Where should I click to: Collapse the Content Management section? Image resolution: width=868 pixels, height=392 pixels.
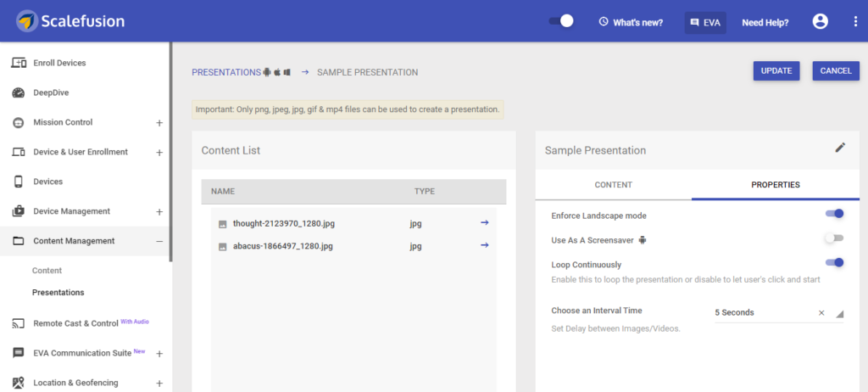(159, 241)
